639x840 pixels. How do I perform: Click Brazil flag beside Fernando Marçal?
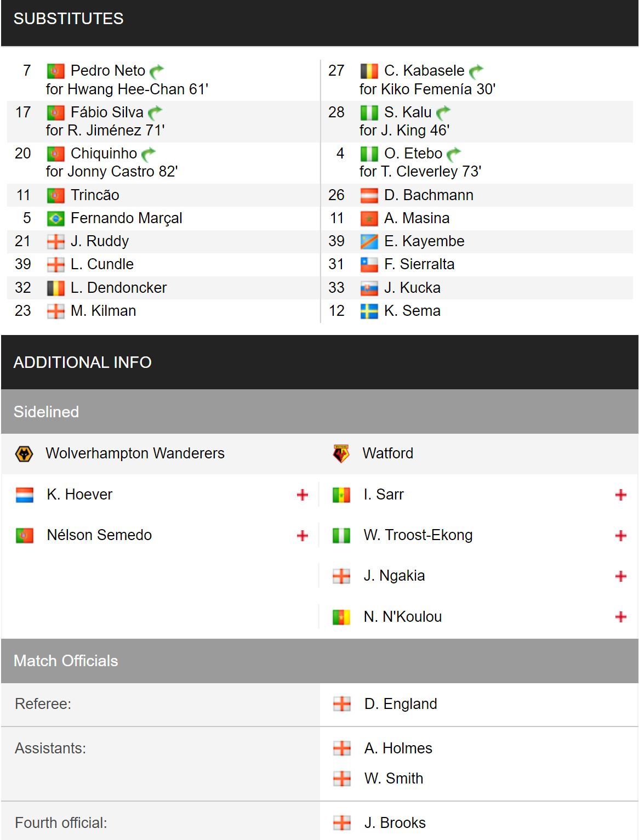[56, 219]
